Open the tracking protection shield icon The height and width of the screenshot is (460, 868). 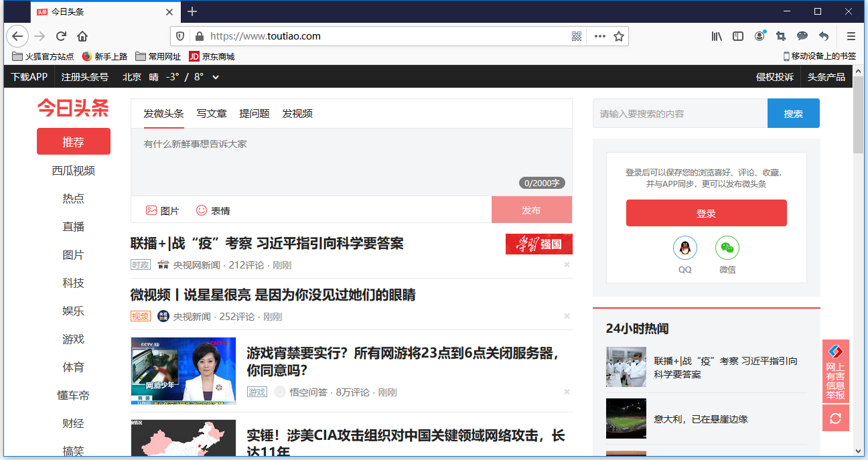(181, 36)
